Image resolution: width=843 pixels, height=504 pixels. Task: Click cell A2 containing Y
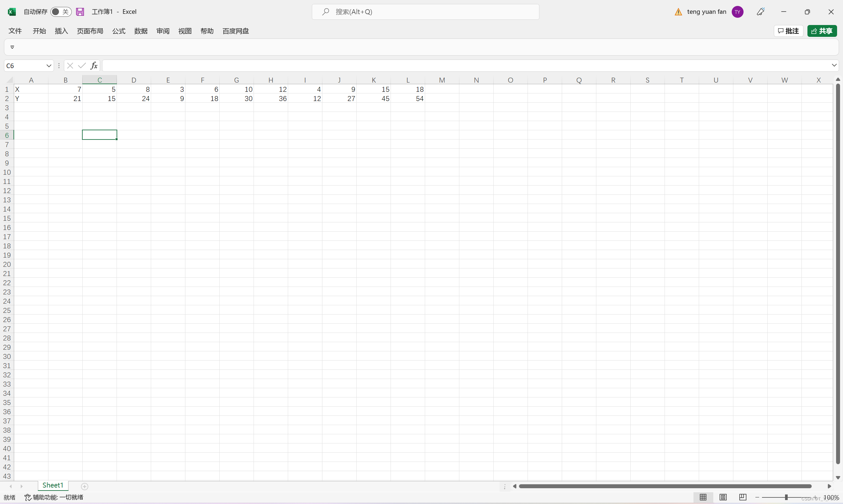click(31, 98)
